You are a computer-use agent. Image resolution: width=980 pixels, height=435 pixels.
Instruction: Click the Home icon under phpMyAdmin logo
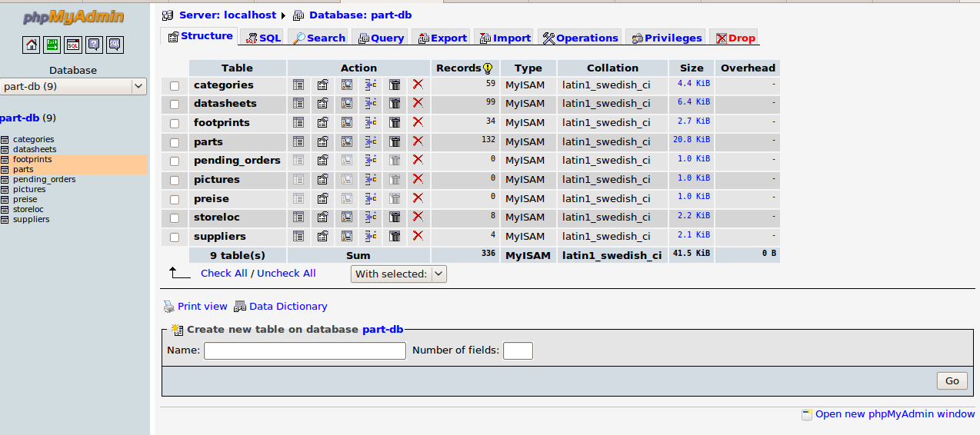[x=32, y=45]
